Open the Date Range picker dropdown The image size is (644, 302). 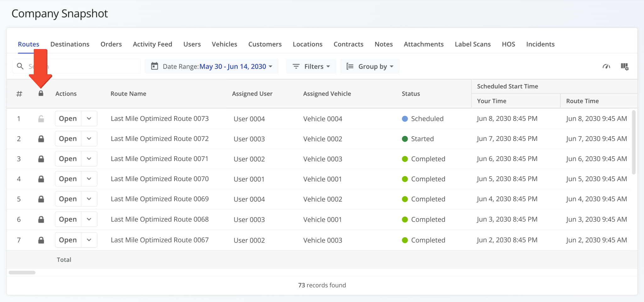212,66
